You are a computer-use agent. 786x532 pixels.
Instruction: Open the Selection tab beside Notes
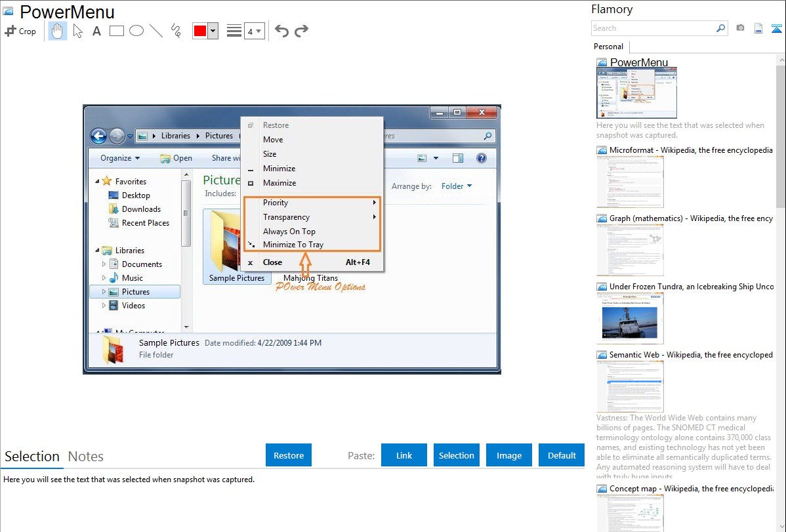point(32,457)
